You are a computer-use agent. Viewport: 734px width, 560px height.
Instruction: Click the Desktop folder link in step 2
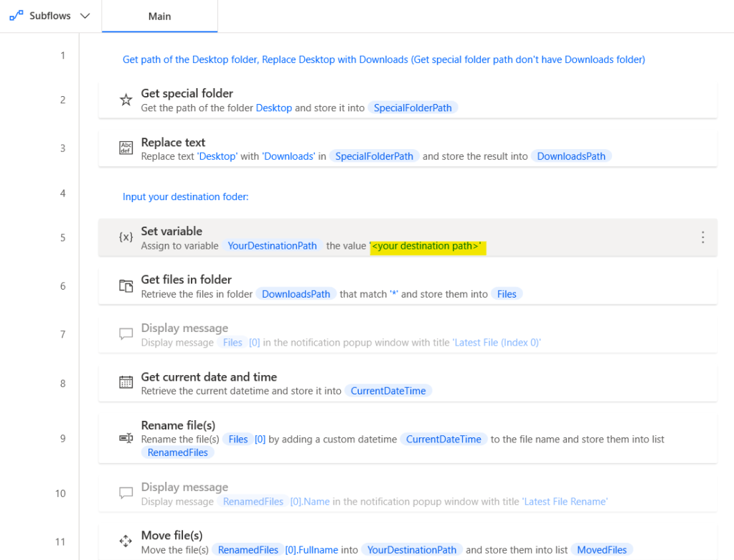(273, 108)
